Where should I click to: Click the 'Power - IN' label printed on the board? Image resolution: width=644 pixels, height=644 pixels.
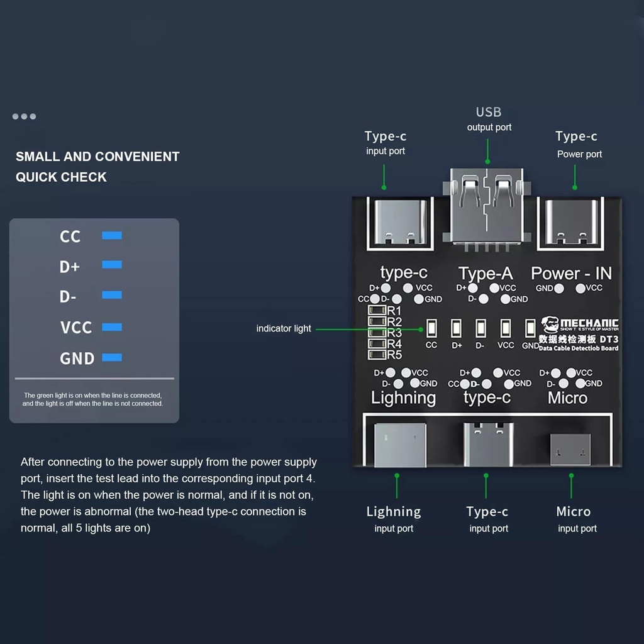tap(571, 273)
